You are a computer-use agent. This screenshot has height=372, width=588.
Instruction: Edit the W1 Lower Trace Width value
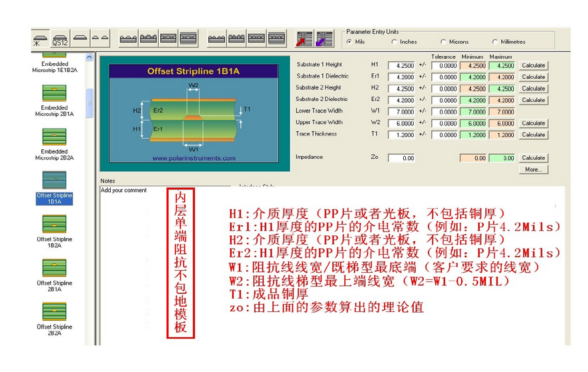(401, 111)
